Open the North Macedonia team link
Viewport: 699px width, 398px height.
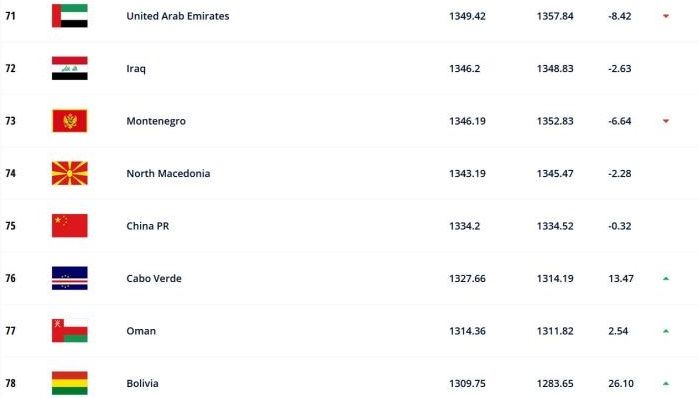coord(168,173)
